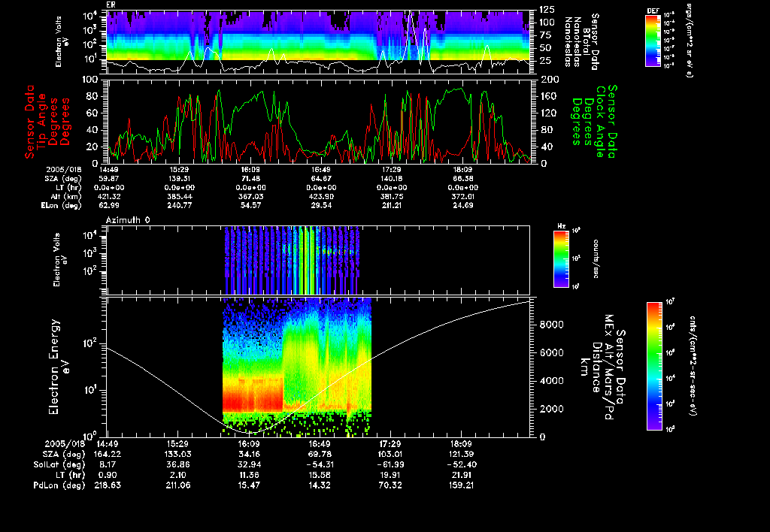Click the red 'Tip Angle' axis label
The height and width of the screenshot is (532, 770).
pos(42,122)
